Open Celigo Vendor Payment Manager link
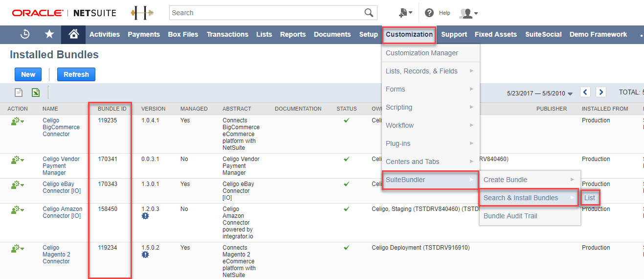This screenshot has height=279, width=644. pos(61,166)
